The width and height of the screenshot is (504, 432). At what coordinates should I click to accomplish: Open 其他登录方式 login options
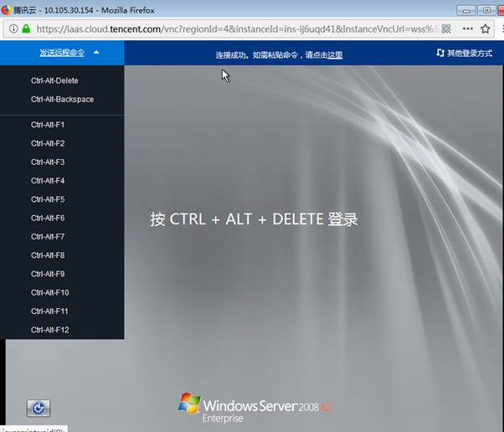click(470, 53)
